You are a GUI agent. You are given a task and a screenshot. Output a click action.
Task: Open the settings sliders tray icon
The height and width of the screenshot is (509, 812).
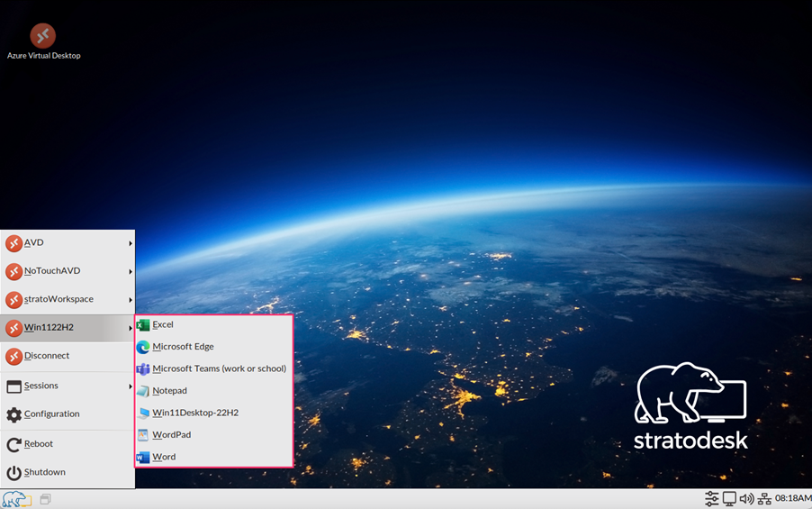(x=712, y=498)
